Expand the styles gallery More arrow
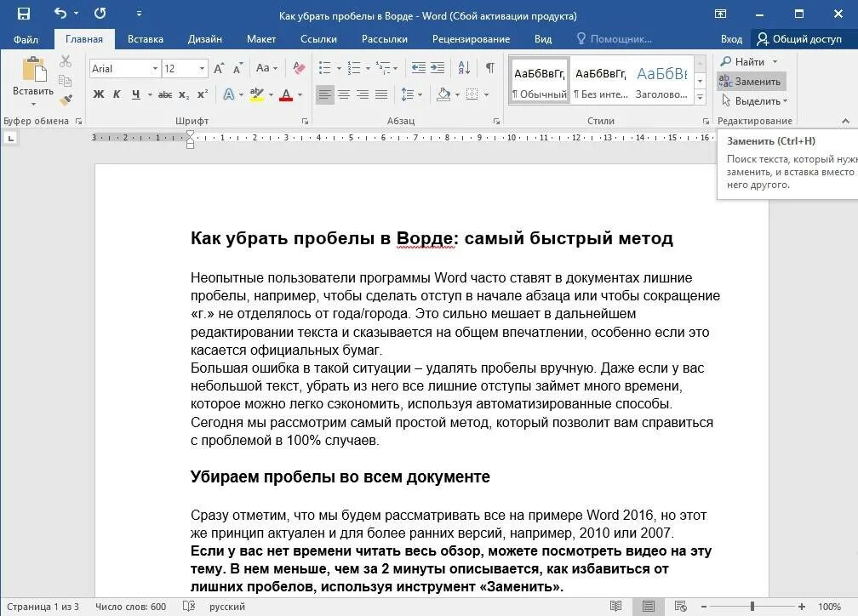Viewport: 858px width, 616px height. pos(700,97)
